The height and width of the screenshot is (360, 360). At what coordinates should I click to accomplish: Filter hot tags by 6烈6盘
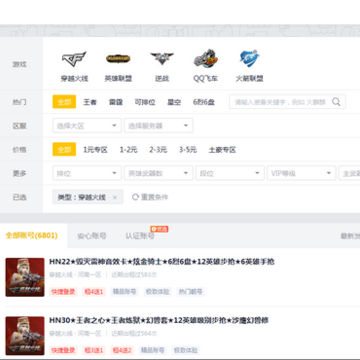(x=204, y=102)
